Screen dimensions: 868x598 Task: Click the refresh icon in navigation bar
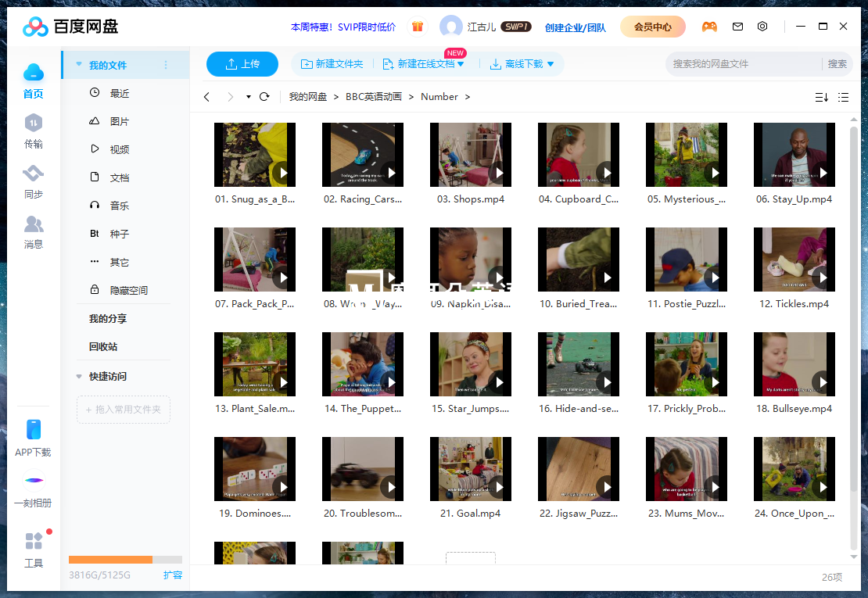point(264,97)
